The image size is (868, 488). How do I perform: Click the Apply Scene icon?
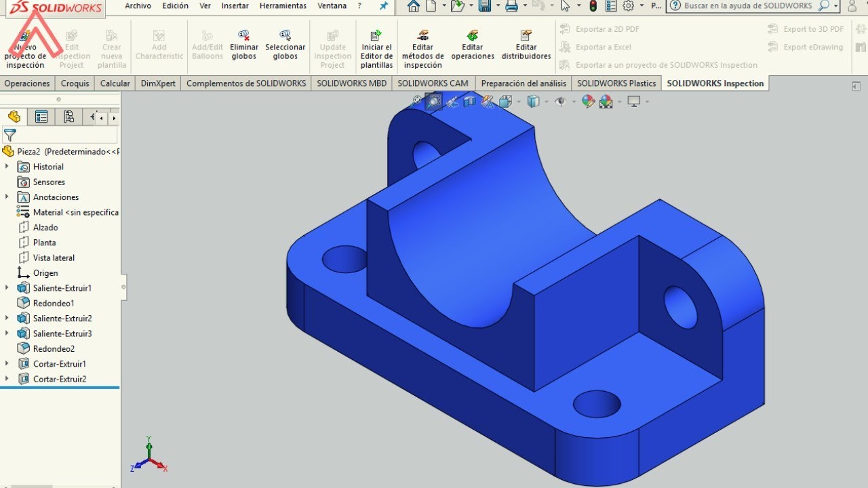tap(606, 102)
